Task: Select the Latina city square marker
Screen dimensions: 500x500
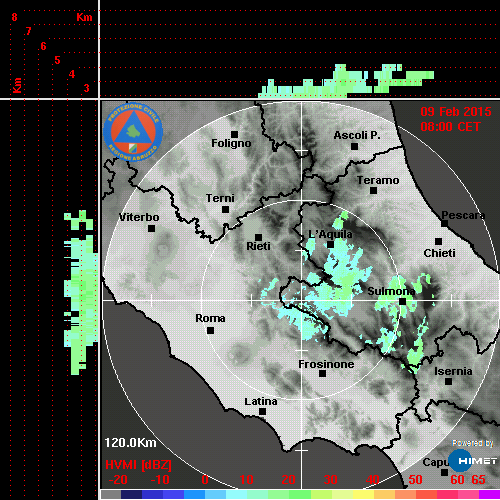Action: [x=262, y=412]
